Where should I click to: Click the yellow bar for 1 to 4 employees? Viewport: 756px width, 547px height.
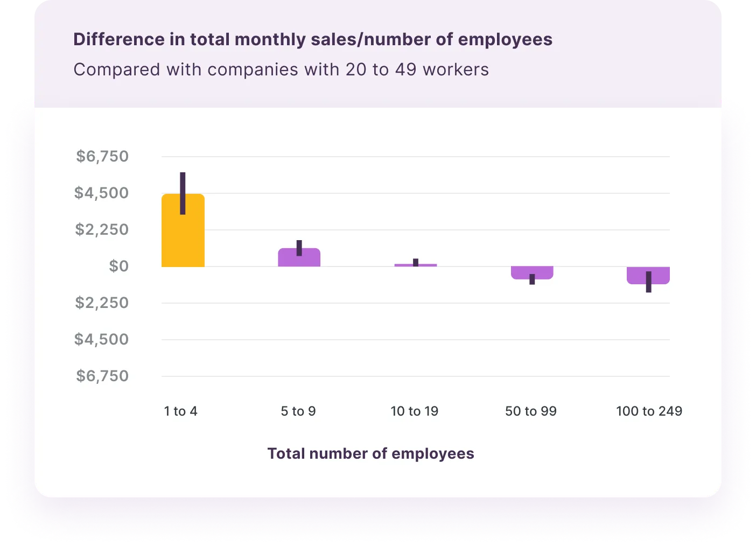click(x=183, y=230)
